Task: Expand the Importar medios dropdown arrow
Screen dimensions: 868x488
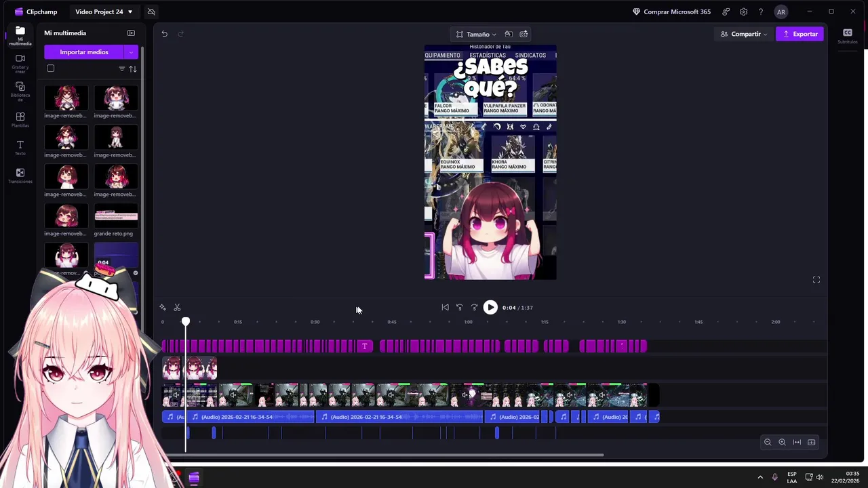Action: pyautogui.click(x=131, y=52)
